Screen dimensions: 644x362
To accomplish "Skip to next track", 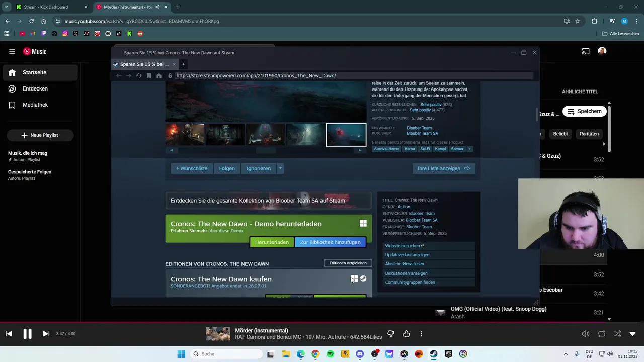I will pyautogui.click(x=46, y=334).
